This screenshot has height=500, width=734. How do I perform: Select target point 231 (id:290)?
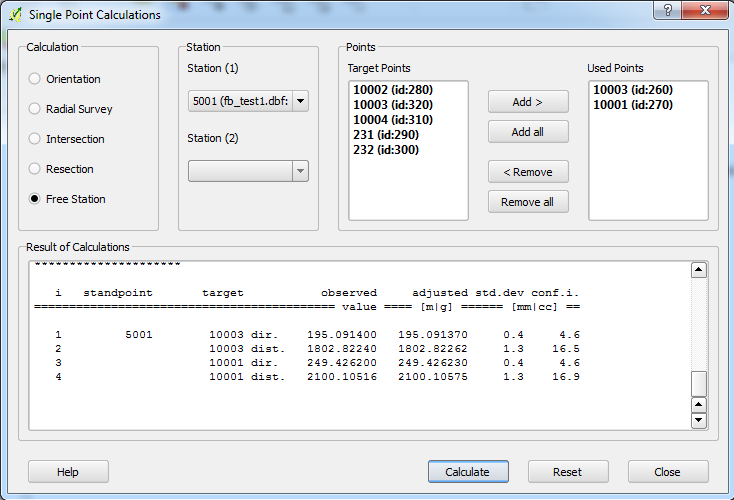[385, 135]
